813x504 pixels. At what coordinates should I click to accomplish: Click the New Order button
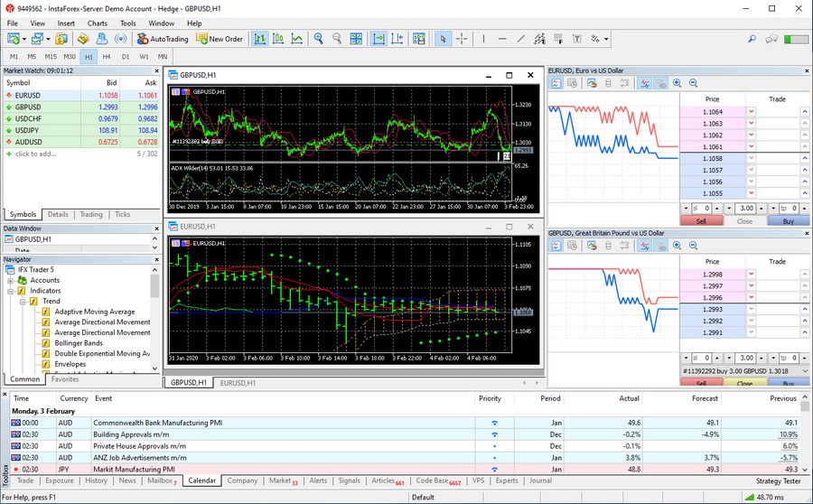pos(220,39)
